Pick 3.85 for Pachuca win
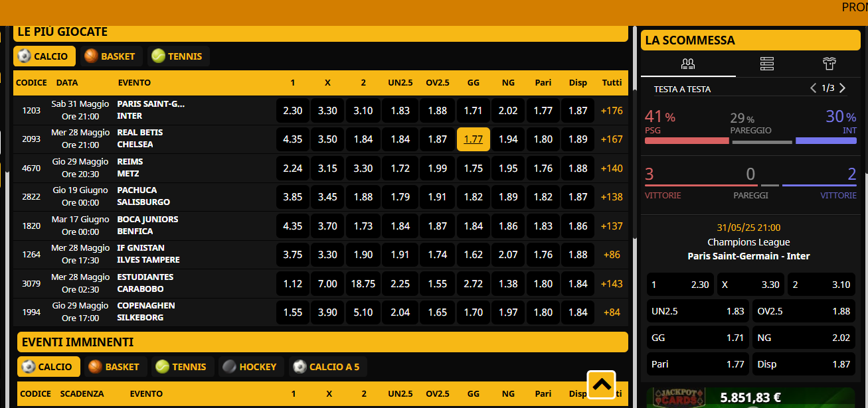The image size is (868, 408). [293, 197]
